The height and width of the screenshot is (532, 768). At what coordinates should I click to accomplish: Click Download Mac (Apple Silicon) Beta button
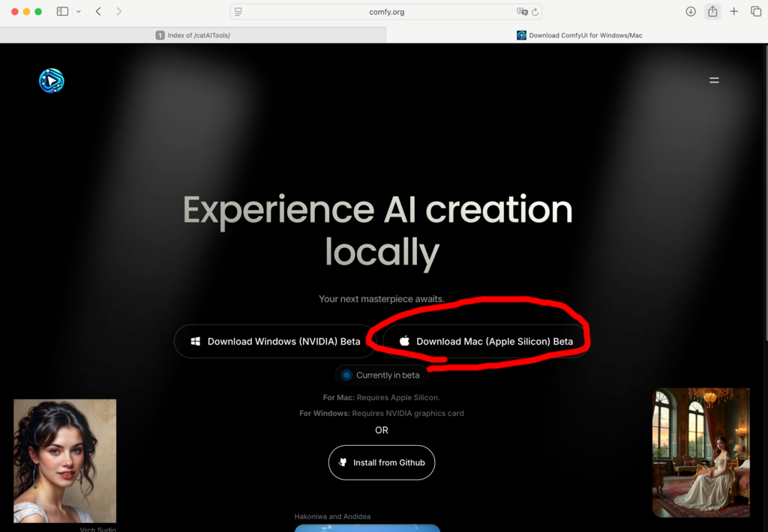click(485, 342)
